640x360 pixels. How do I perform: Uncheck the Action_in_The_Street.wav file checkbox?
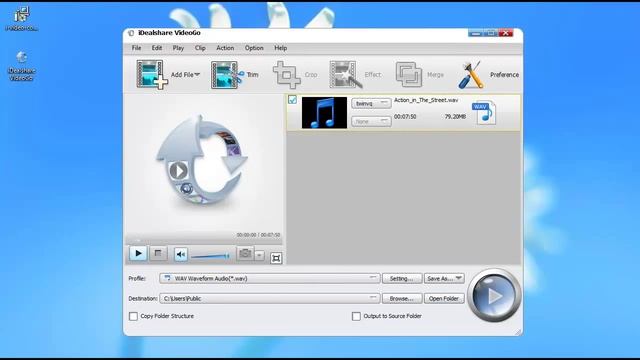click(x=293, y=100)
